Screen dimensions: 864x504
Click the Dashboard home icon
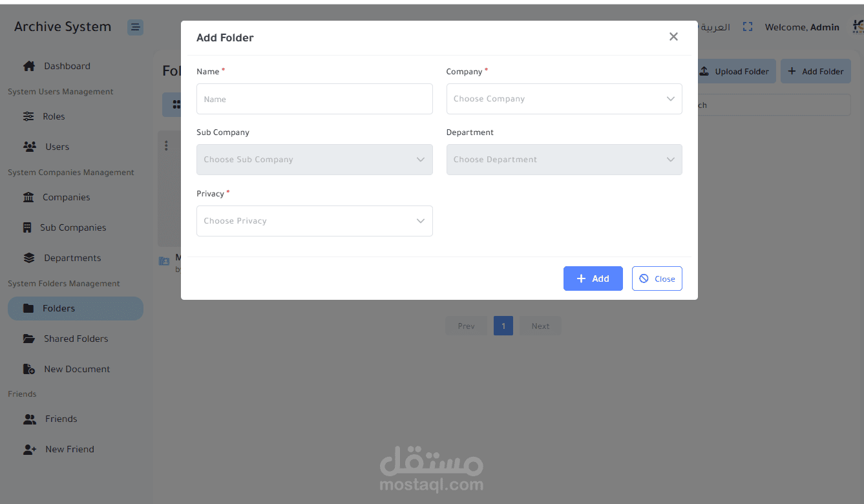pyautogui.click(x=29, y=66)
